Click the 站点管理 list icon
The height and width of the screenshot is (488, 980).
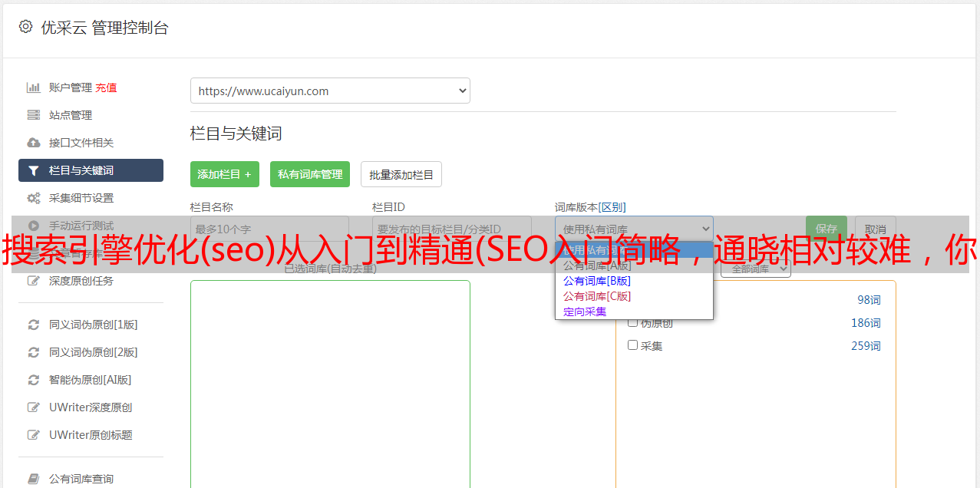[34, 114]
